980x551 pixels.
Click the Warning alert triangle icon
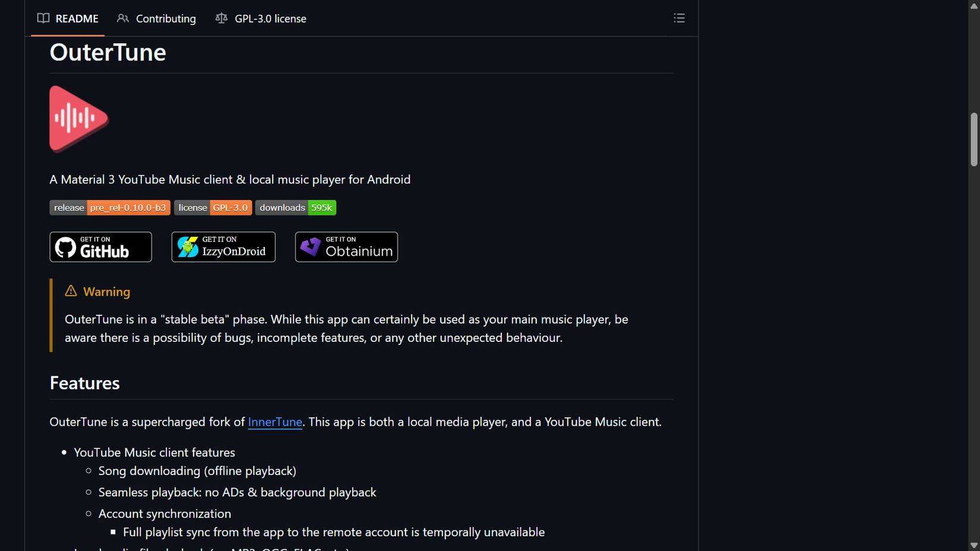point(71,291)
